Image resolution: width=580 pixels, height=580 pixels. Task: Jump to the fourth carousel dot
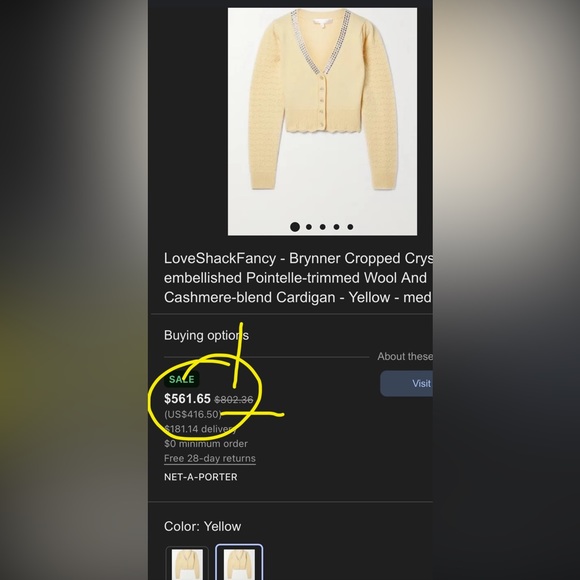[336, 227]
